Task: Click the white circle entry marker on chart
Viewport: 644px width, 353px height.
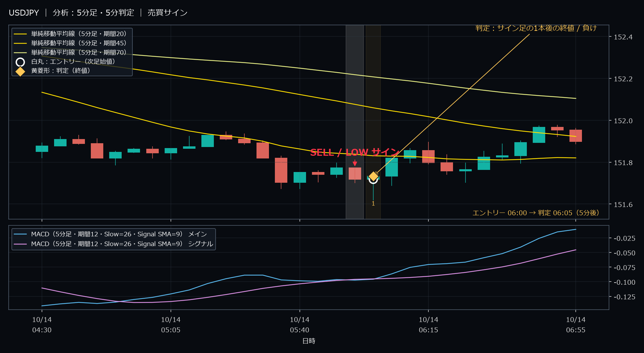Action: coord(373,179)
